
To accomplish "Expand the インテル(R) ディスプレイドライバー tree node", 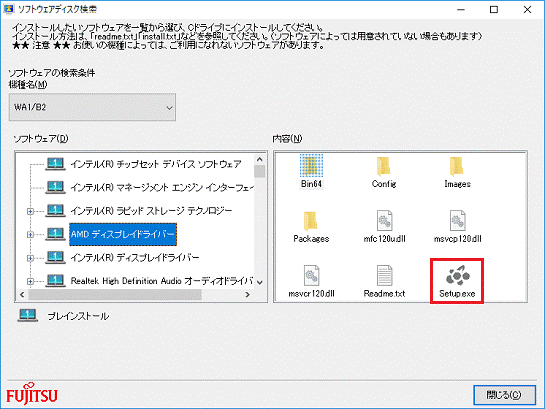I will [x=31, y=258].
